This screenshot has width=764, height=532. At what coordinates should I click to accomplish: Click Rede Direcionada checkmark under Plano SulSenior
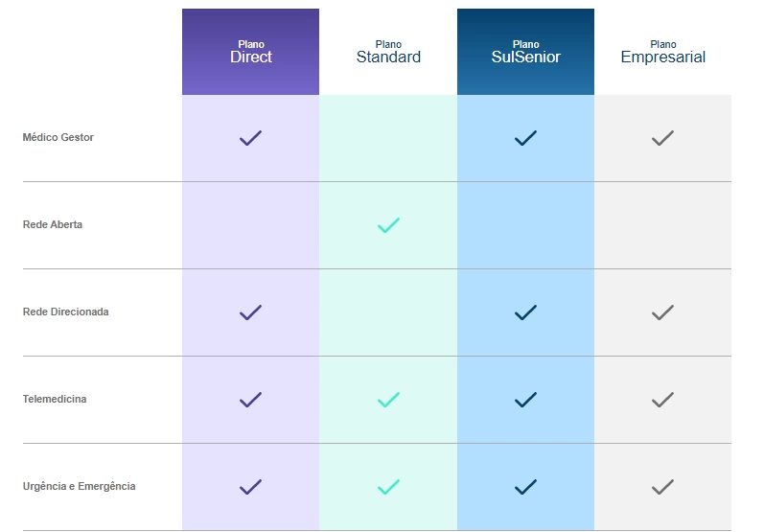pos(525,312)
